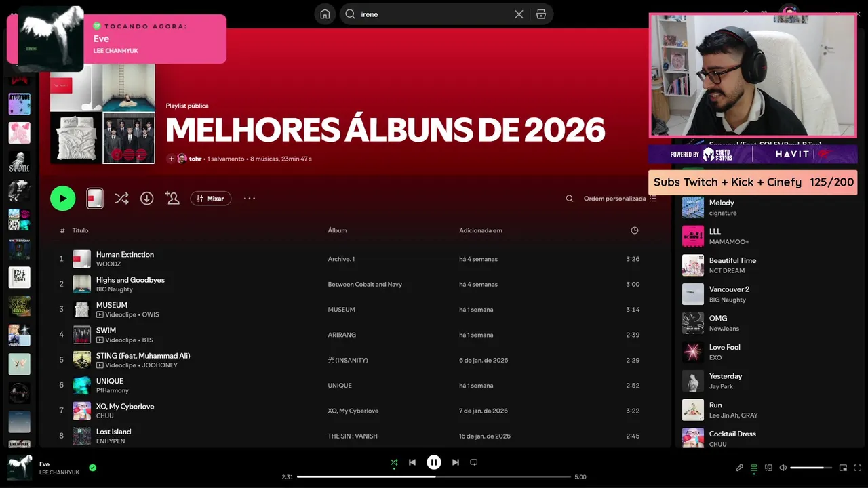Open the Browse icon beside search
Viewport: 868px width, 488px height.
541,14
